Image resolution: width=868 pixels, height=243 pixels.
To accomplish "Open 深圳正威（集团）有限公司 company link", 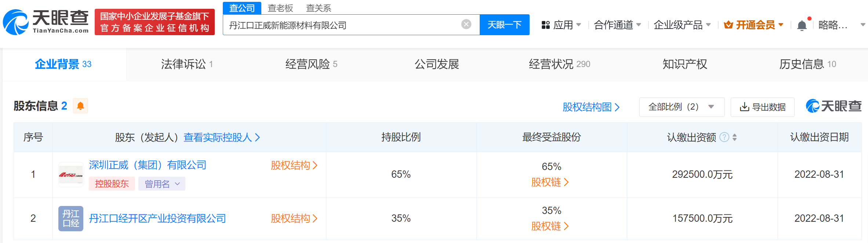I will coord(148,165).
